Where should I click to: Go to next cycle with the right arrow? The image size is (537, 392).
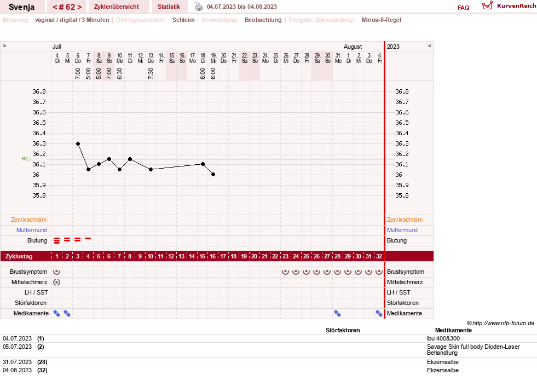coord(79,7)
